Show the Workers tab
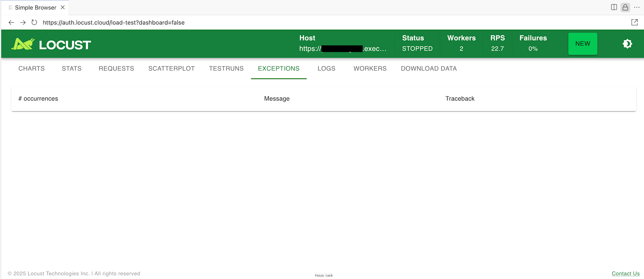644x279 pixels. [370, 68]
